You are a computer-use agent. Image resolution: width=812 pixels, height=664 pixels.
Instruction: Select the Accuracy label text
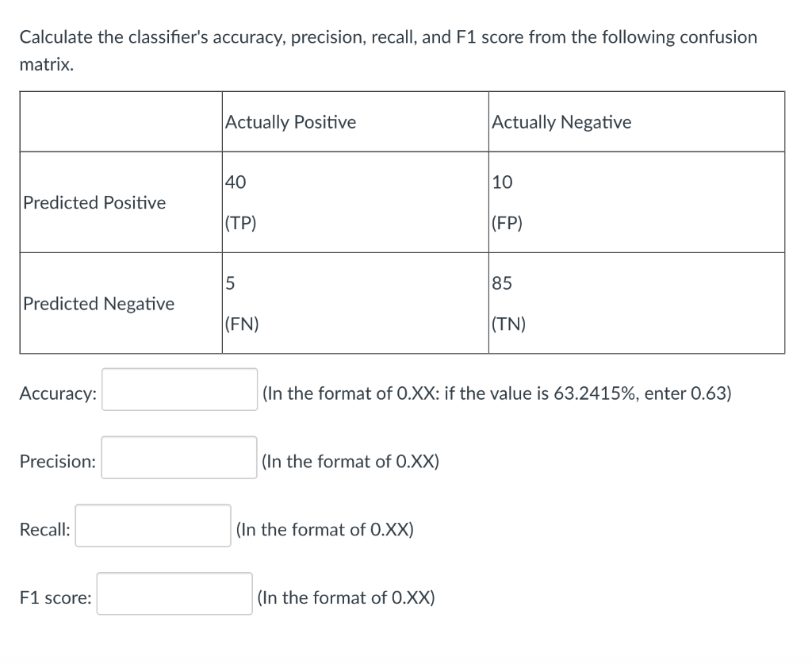point(56,392)
